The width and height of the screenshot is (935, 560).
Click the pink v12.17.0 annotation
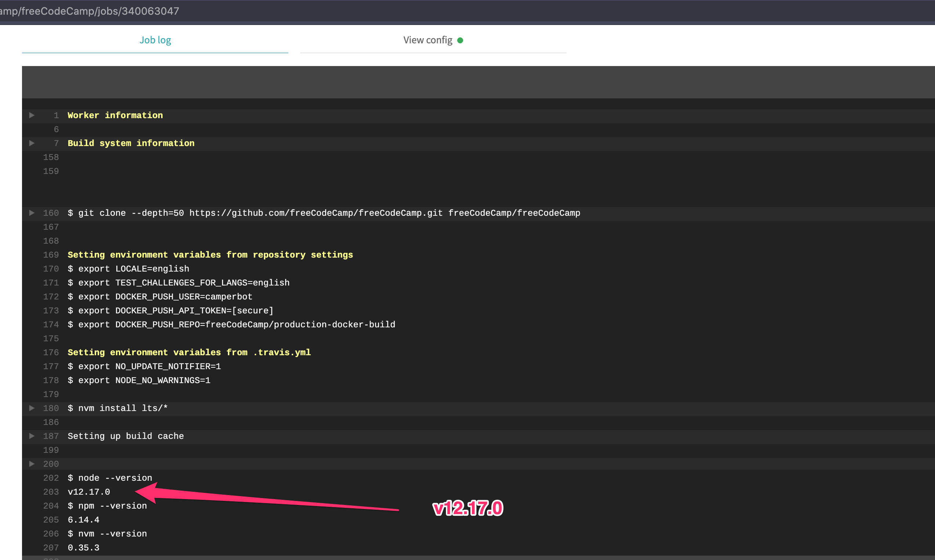468,508
